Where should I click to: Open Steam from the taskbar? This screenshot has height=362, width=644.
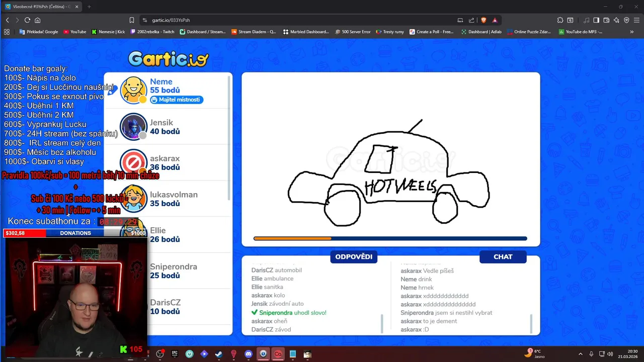point(219,354)
